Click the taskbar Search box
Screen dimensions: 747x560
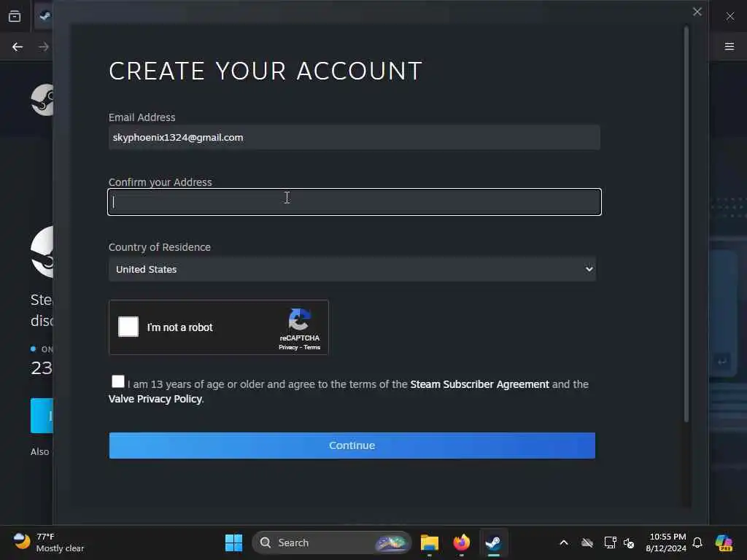pos(332,542)
